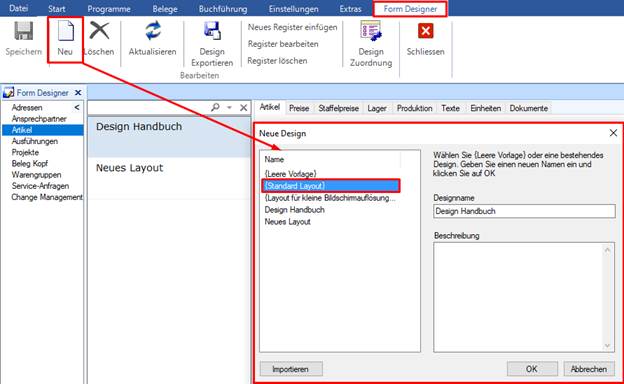Click into the Designname input field

point(524,211)
